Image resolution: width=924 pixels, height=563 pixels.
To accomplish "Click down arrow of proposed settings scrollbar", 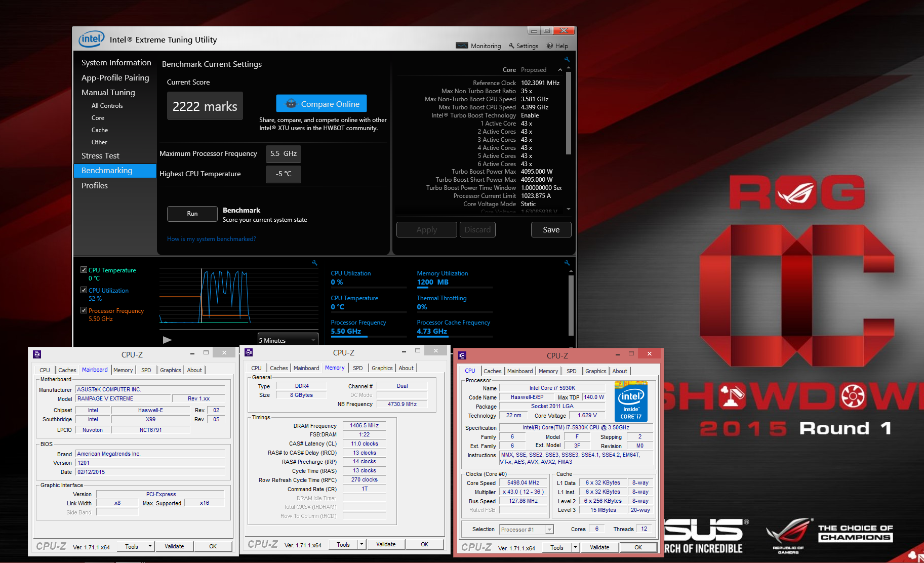I will coord(569,209).
